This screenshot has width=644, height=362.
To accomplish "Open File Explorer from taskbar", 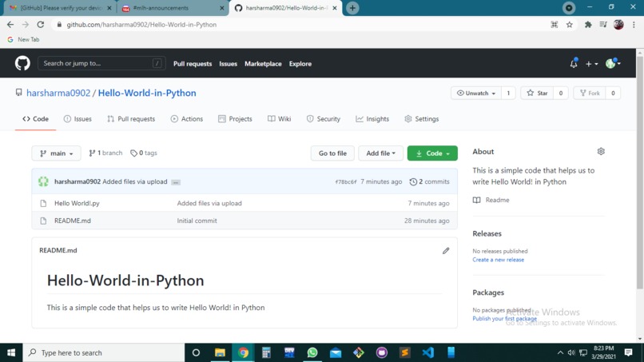I will pyautogui.click(x=220, y=352).
